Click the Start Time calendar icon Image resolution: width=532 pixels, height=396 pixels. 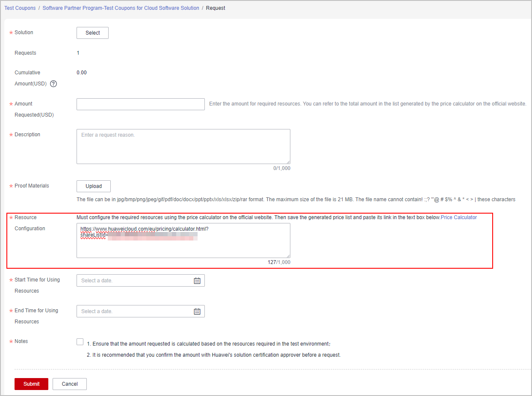point(197,281)
